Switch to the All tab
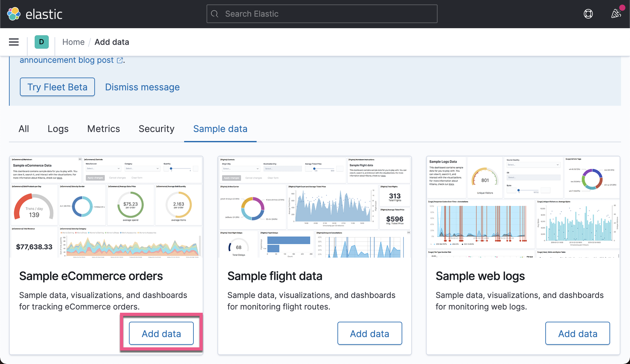The width and height of the screenshot is (630, 364). (x=24, y=129)
